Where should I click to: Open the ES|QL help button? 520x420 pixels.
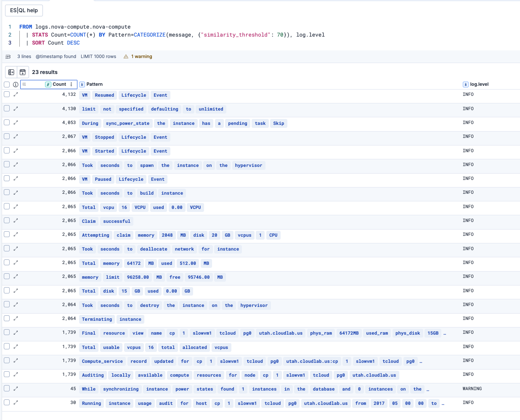click(x=24, y=10)
